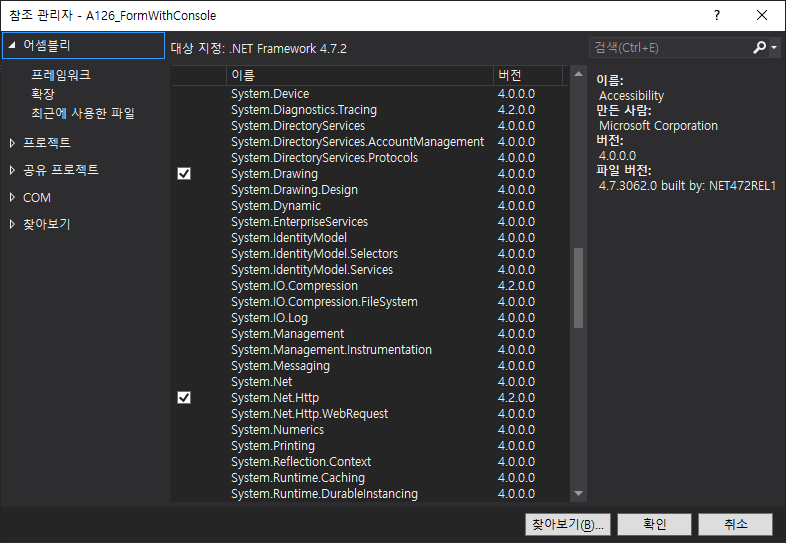Click the 찾아보기(B)... button

568,524
